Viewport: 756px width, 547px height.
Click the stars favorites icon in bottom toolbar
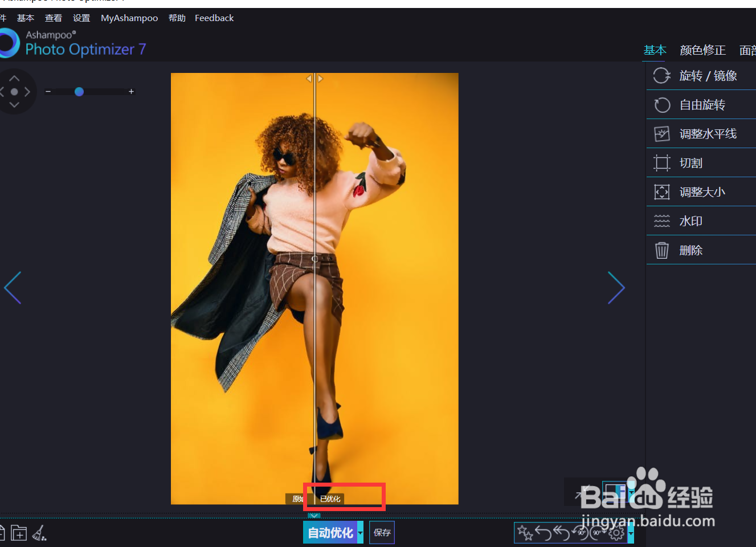click(525, 533)
